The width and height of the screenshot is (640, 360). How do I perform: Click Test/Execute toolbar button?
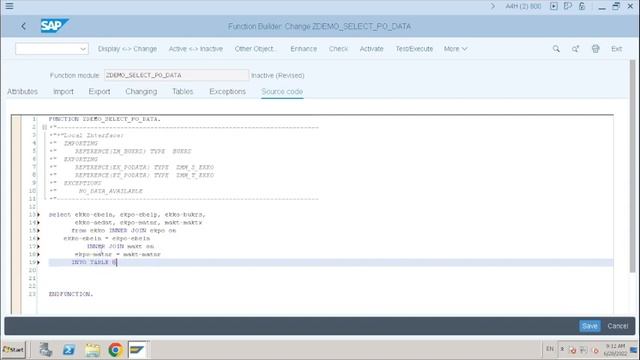(414, 49)
